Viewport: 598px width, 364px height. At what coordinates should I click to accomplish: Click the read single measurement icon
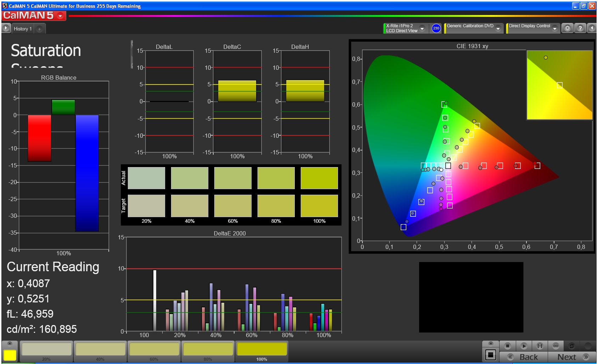tap(540, 346)
